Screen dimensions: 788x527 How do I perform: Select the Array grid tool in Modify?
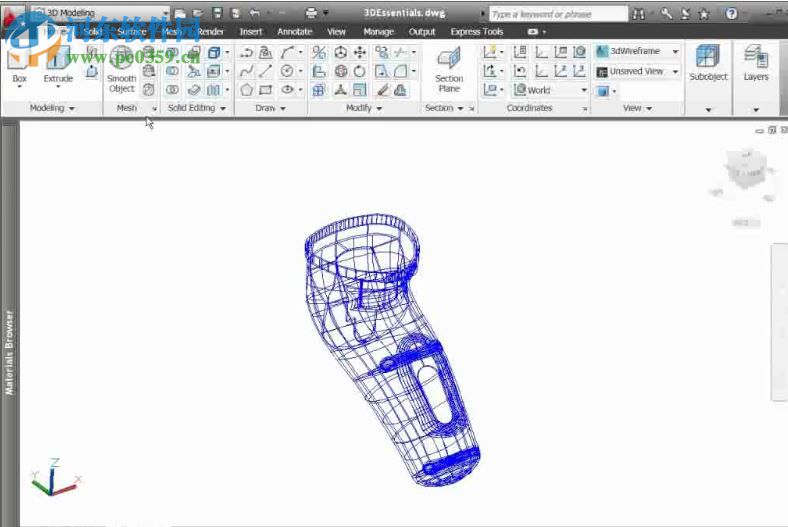click(x=319, y=90)
